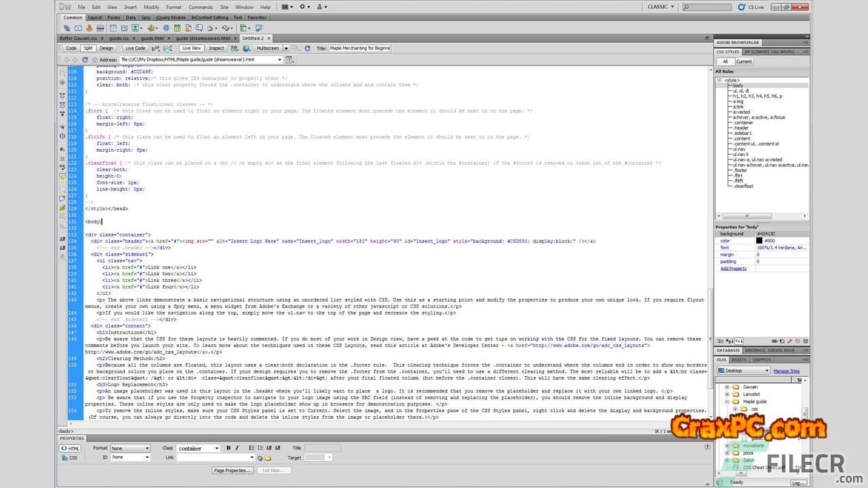Click the Manage Sites link
This screenshot has width=868, height=488.
tap(786, 371)
